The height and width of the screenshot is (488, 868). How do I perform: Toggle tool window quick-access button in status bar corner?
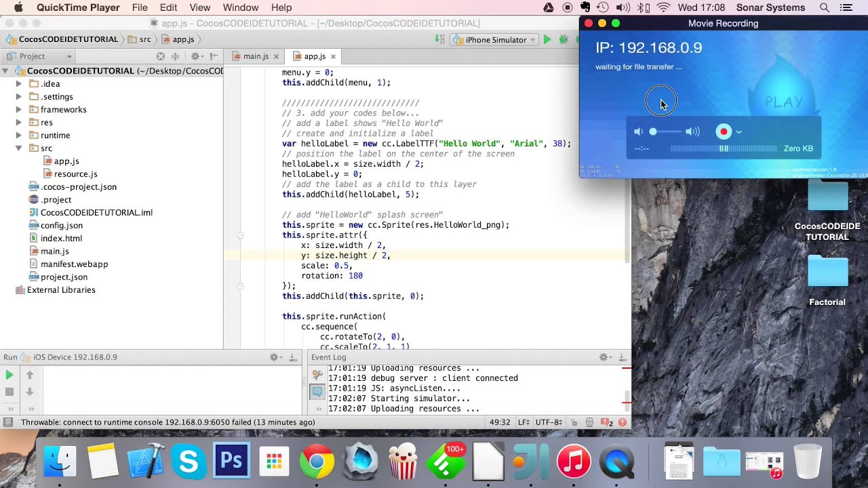(7, 422)
